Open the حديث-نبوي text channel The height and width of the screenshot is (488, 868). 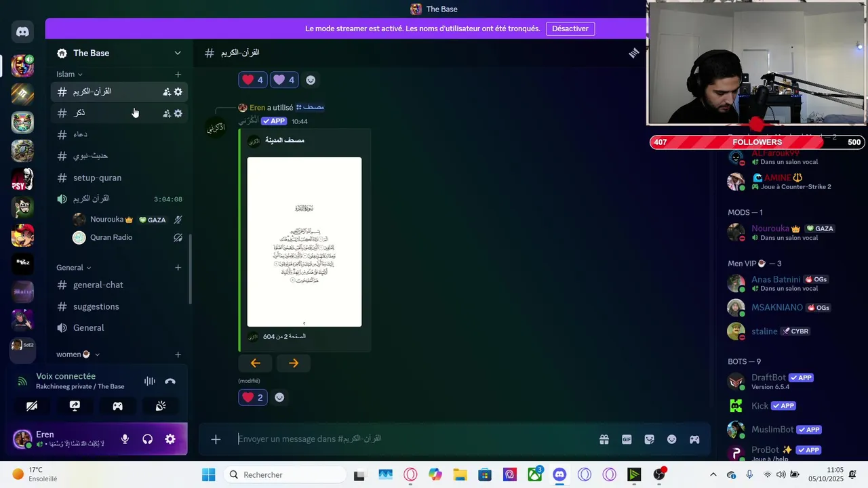(x=119, y=156)
